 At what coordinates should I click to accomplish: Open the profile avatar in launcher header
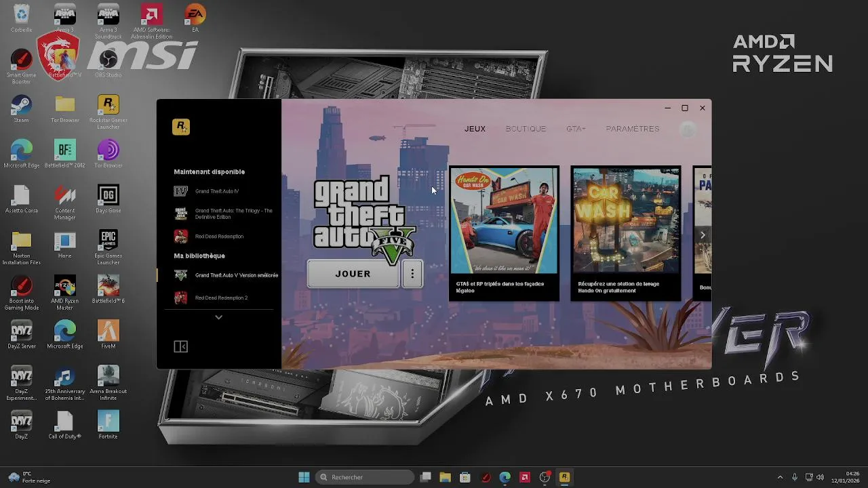[x=688, y=129]
